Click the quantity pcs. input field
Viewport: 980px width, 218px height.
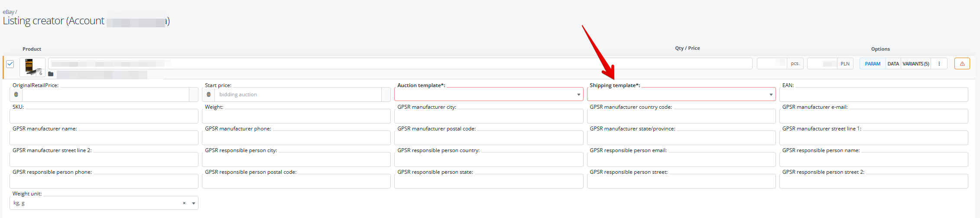(x=771, y=64)
